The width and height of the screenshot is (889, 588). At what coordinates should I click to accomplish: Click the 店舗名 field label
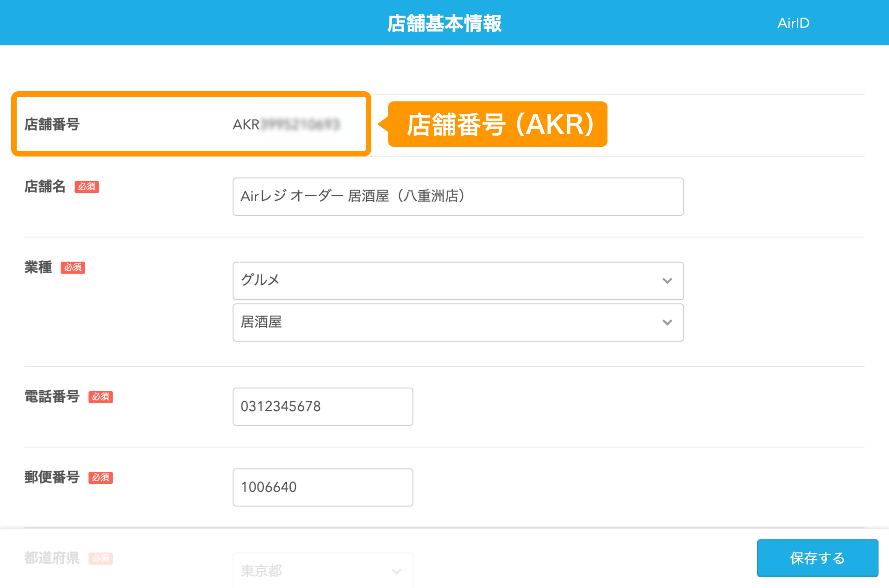(45, 187)
